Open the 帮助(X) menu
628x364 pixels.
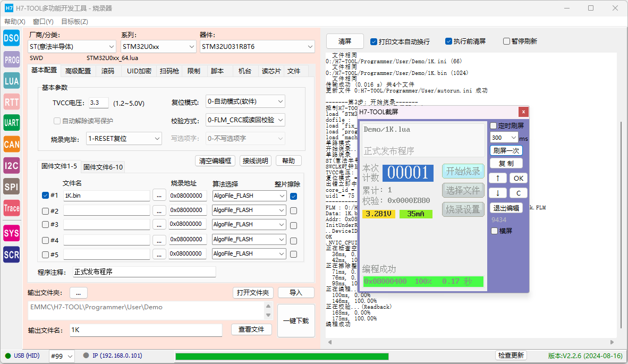(15, 22)
